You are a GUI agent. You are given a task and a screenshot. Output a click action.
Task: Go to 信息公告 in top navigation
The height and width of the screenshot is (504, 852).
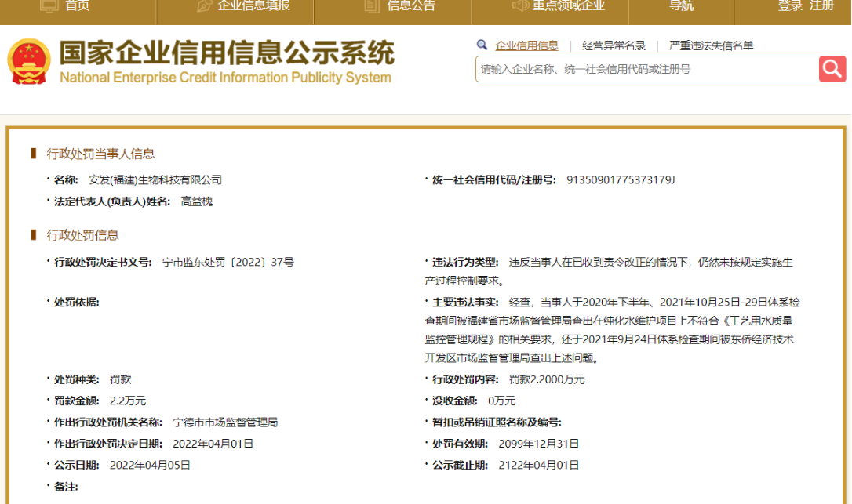(x=411, y=5)
